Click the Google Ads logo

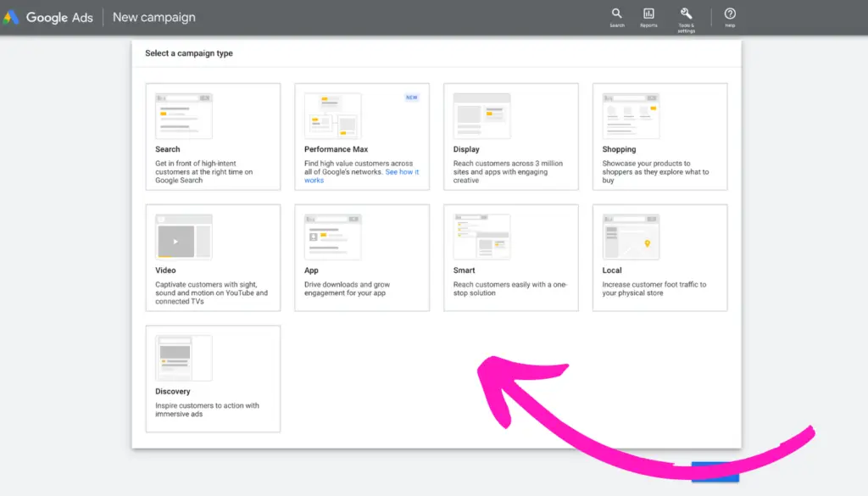12,17
